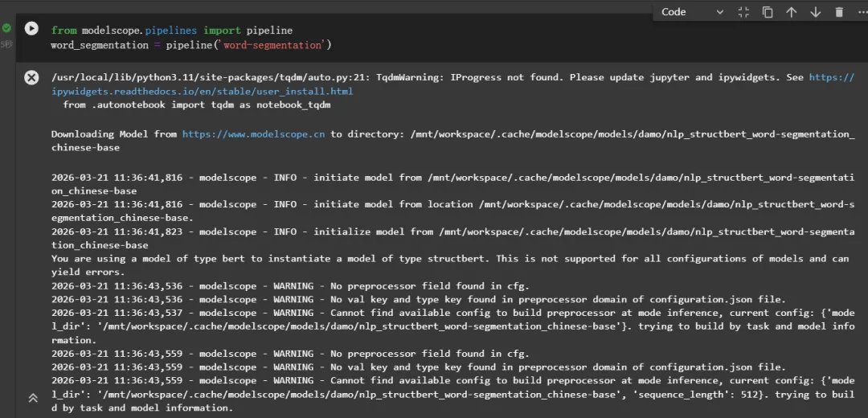This screenshot has height=418, width=868.
Task: Click the 5秒 execution time label
Action: pos(6,44)
